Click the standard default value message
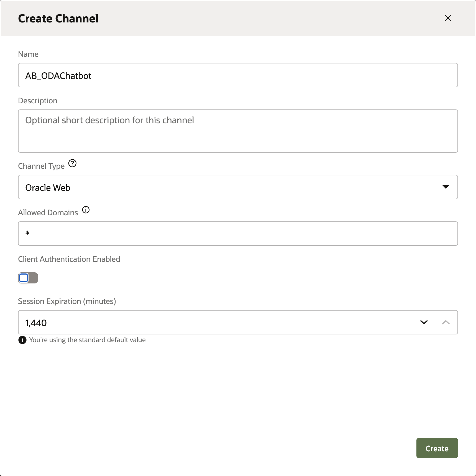Screen dimensions: 476x476 pyautogui.click(x=87, y=340)
